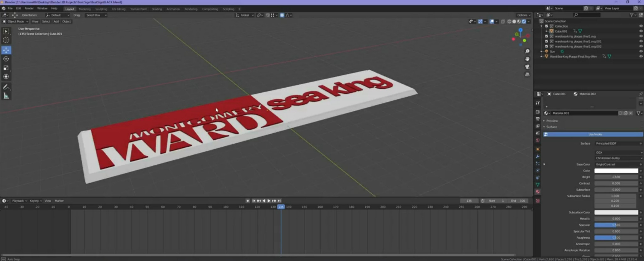Open the timeline Keying popover
This screenshot has width=644, height=261.
(36, 201)
